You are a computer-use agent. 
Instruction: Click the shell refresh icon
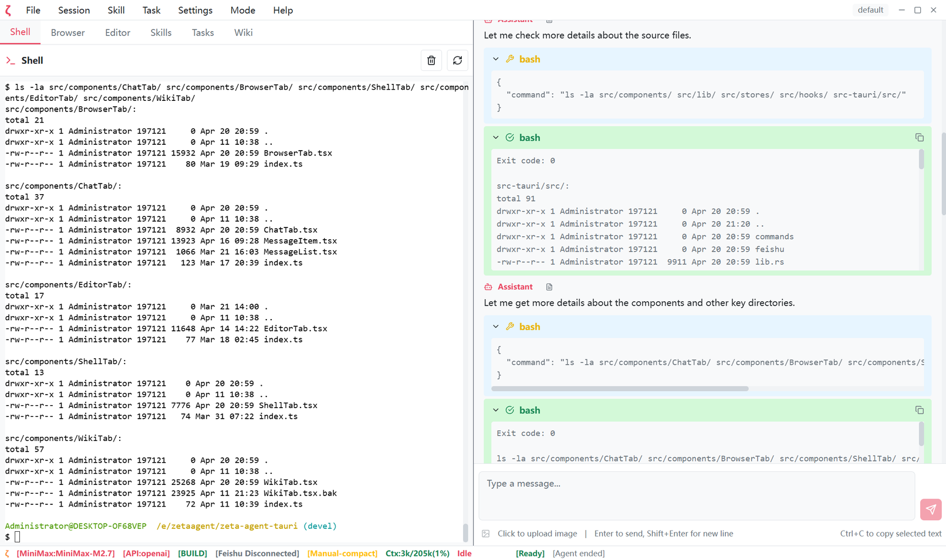point(457,60)
